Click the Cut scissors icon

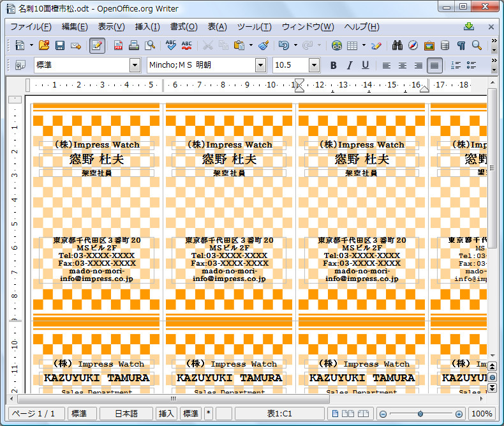point(207,45)
